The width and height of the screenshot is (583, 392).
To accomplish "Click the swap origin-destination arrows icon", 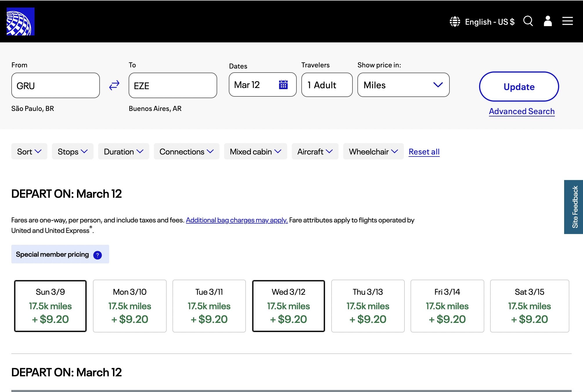I will (114, 85).
